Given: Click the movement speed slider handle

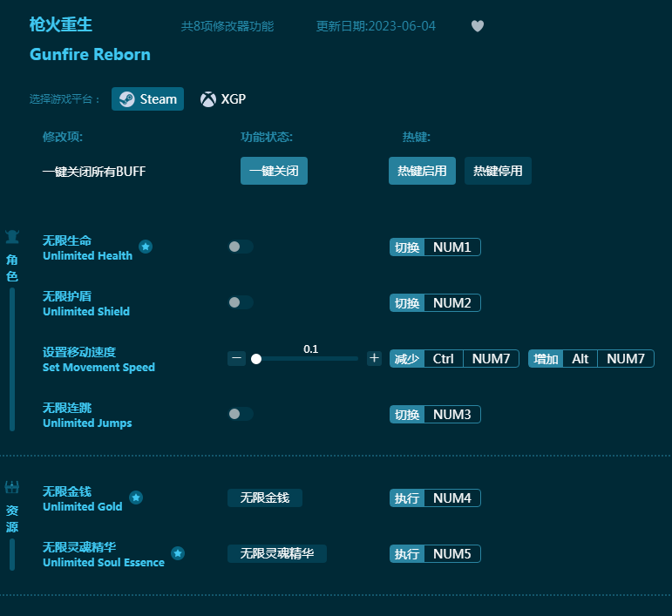Looking at the screenshot, I should [256, 359].
